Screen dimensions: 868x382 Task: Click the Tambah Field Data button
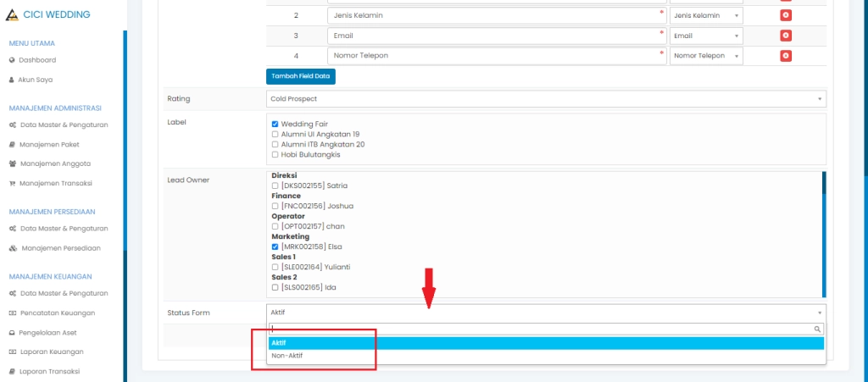click(301, 76)
